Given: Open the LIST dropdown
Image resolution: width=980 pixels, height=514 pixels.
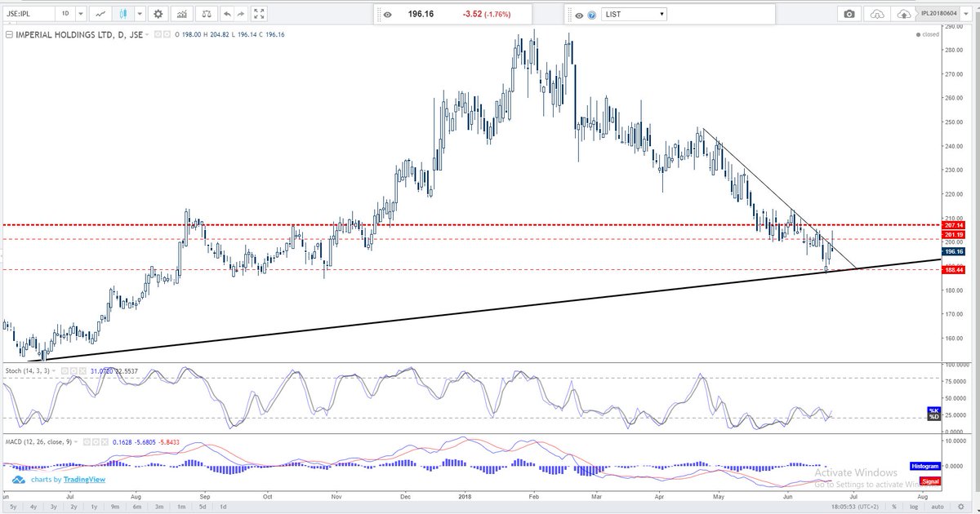Looking at the screenshot, I should pyautogui.click(x=635, y=15).
